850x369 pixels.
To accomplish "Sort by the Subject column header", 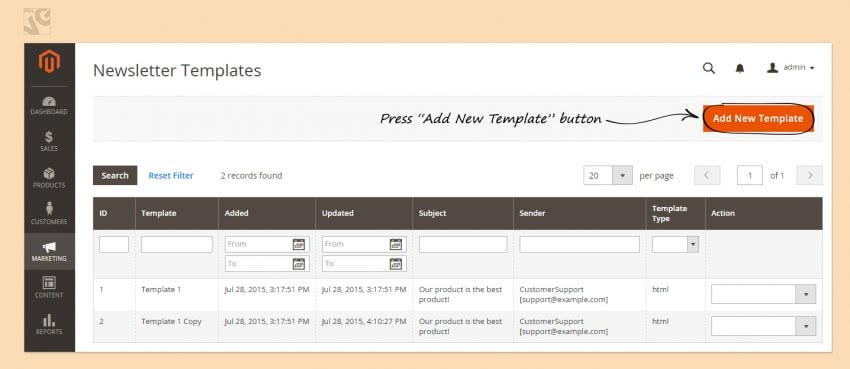I will tap(463, 213).
